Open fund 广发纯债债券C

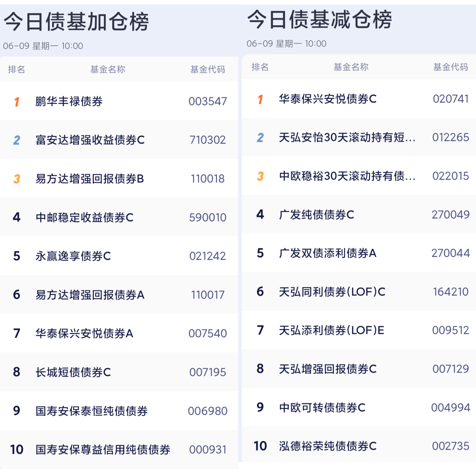[317, 215]
